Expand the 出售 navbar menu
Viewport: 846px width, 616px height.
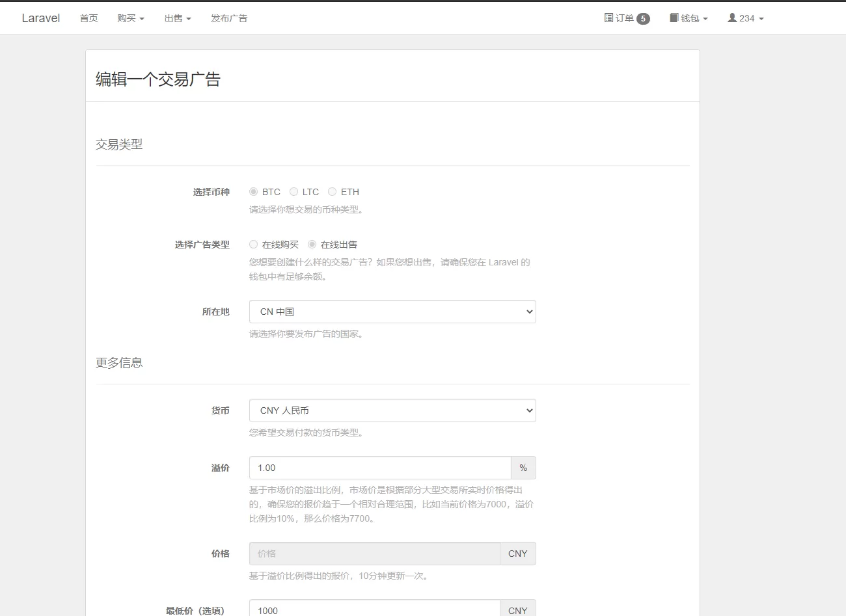[177, 18]
